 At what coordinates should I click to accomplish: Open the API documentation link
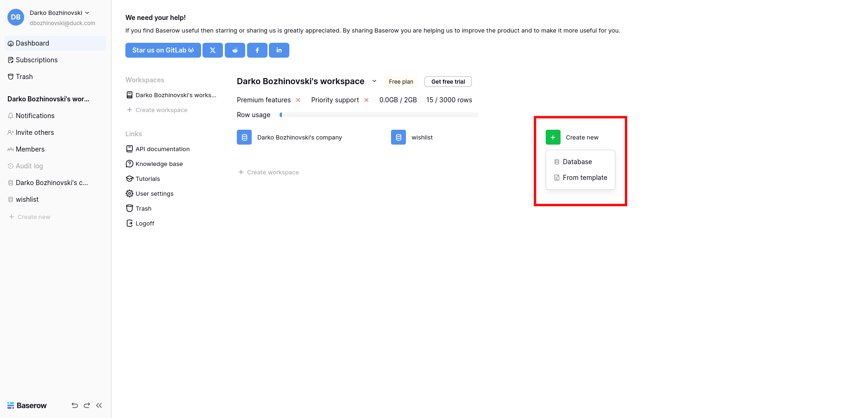point(163,149)
